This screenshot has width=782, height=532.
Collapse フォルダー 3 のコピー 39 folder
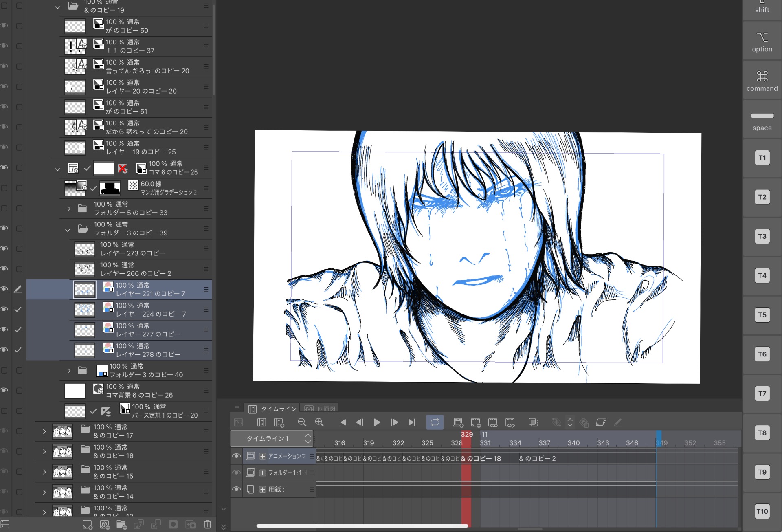[x=68, y=229]
